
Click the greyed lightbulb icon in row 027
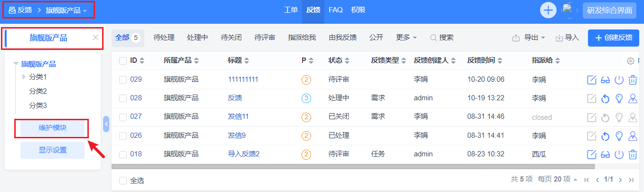point(619,117)
